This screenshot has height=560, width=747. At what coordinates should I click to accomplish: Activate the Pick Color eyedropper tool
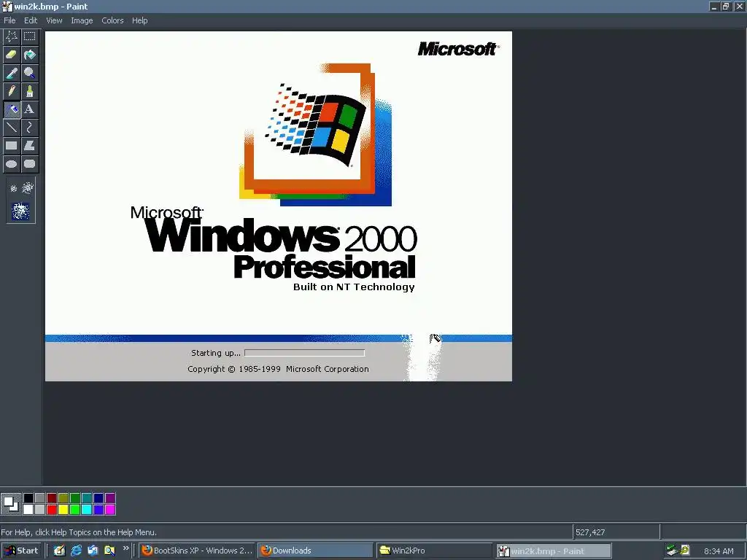(x=12, y=73)
